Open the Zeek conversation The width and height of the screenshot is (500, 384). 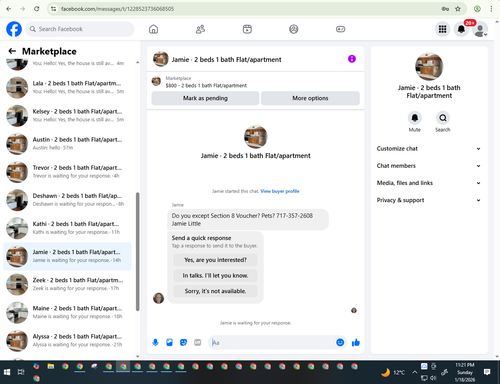(x=67, y=284)
